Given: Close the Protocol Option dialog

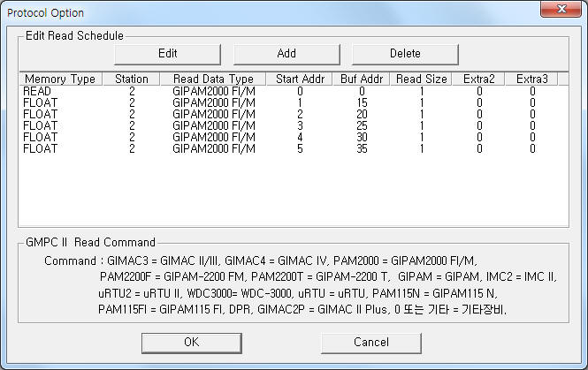Looking at the screenshot, I should (x=561, y=9).
